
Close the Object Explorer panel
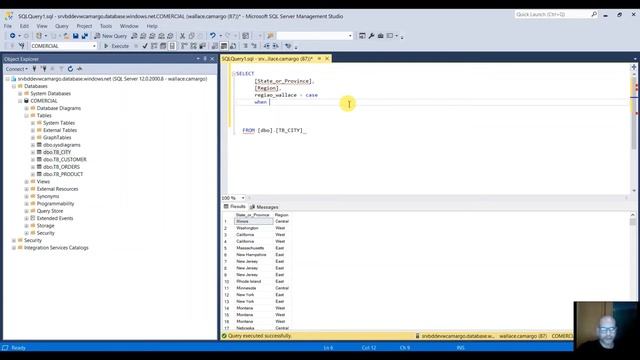tap(212, 59)
